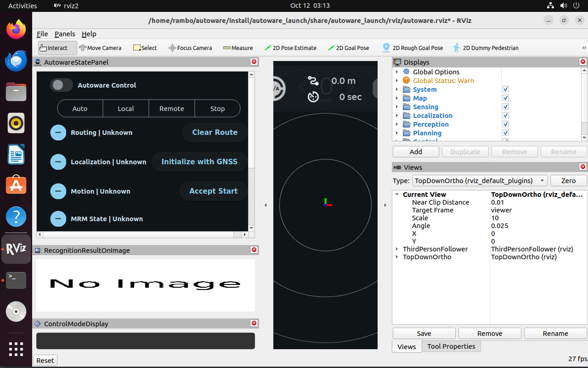Uncheck the Map display checkbox

pyautogui.click(x=506, y=98)
